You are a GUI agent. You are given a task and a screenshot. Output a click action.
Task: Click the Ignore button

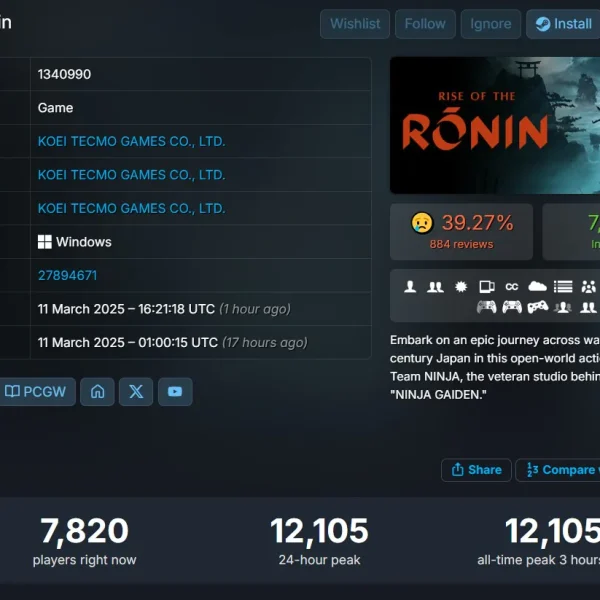(491, 24)
